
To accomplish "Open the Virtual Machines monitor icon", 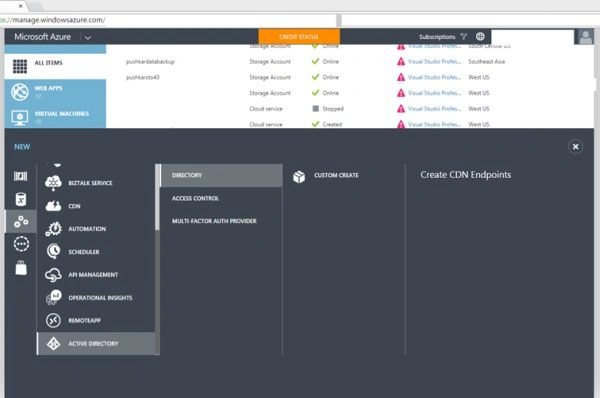I will pos(20,117).
